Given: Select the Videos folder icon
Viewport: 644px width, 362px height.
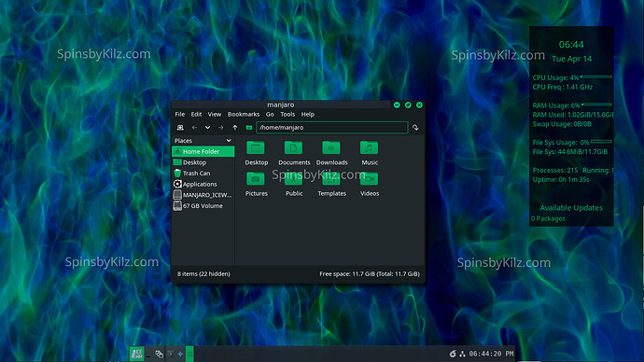Looking at the screenshot, I should pos(370,179).
